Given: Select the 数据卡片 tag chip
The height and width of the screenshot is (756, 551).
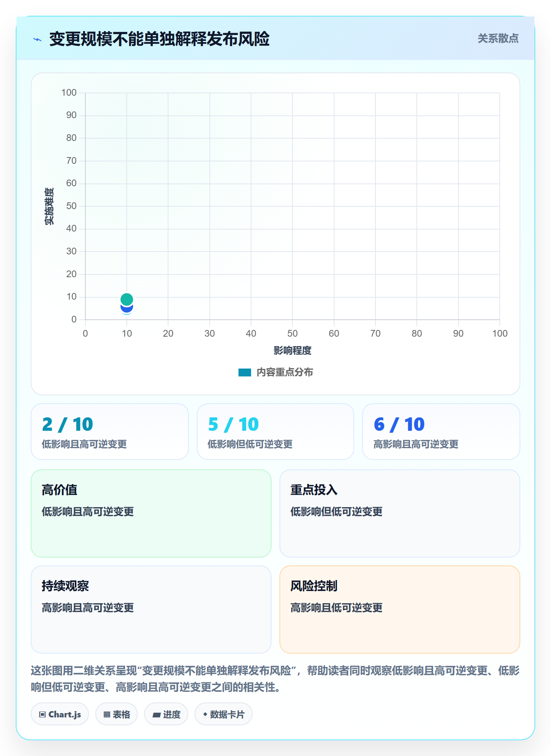Looking at the screenshot, I should tap(224, 714).
